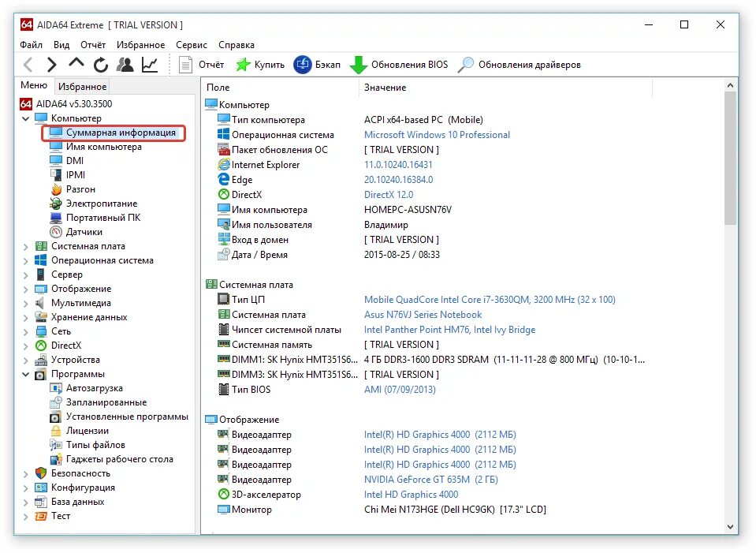Open the NVIDIA GeForce GT 635M link
Viewport: 756px width, 553px height.
[431, 480]
